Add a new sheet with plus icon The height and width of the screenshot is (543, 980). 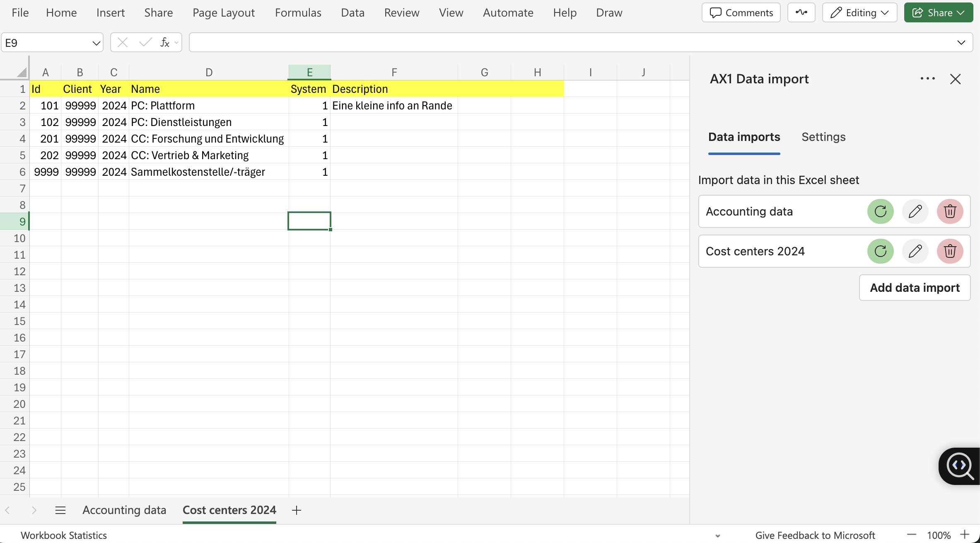[x=296, y=510]
